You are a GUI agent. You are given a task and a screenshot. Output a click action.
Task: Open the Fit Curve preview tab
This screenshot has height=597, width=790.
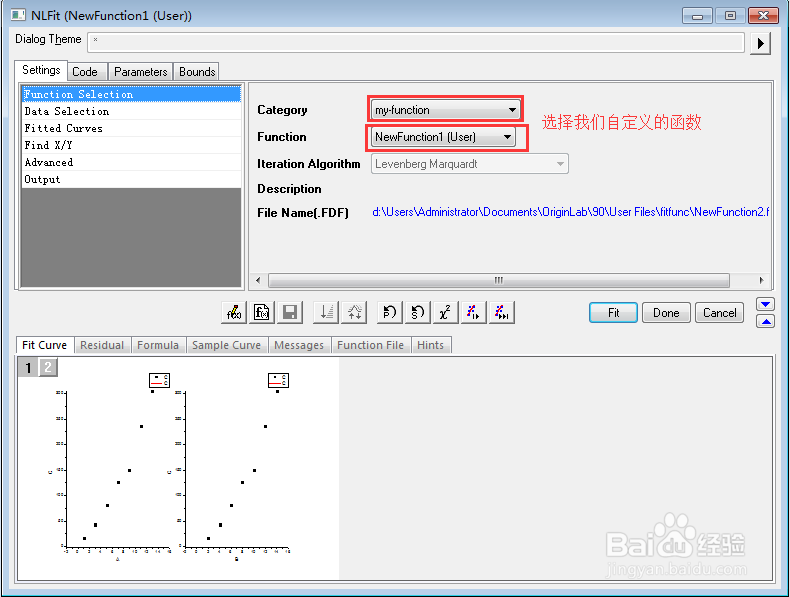(x=44, y=345)
